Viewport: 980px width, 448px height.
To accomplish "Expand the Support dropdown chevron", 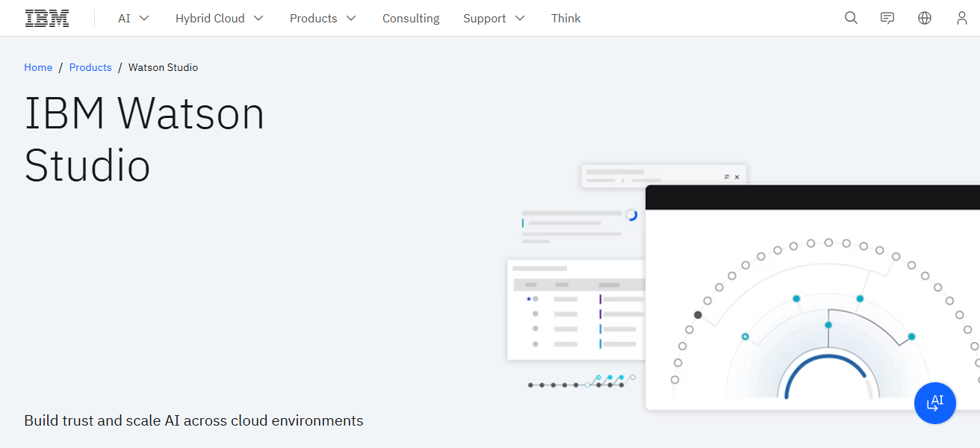I will click(520, 18).
